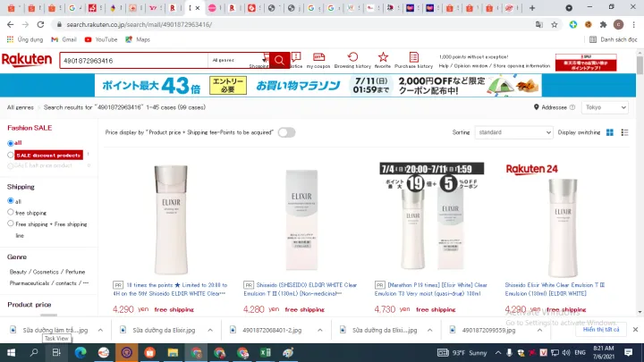Screen dimensions: 644x362
Task: Open the YouTube bookmark
Action: coord(100,39)
